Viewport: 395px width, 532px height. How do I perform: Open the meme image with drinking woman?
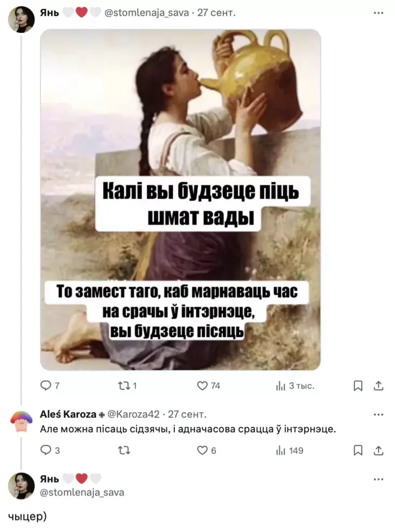[x=180, y=200]
